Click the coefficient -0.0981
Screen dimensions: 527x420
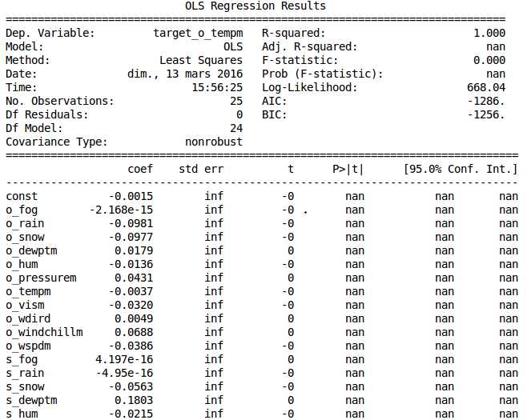coord(131,223)
